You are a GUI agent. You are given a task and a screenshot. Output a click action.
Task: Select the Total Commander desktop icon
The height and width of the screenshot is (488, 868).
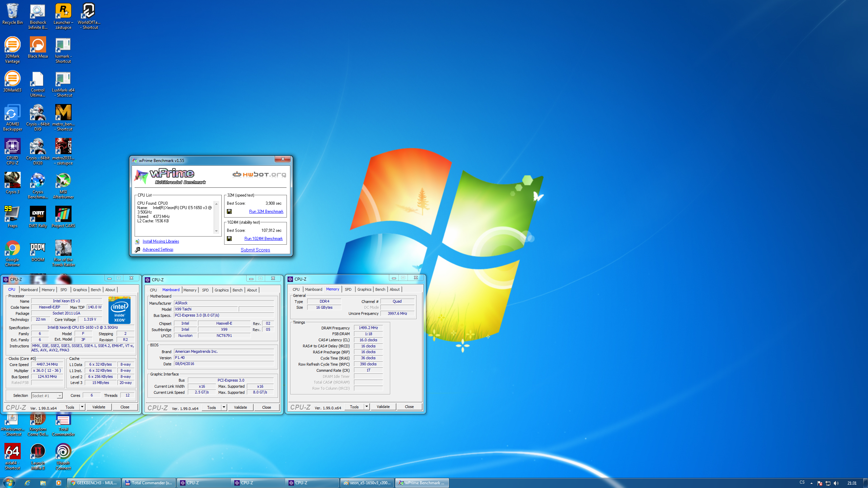[x=63, y=426]
